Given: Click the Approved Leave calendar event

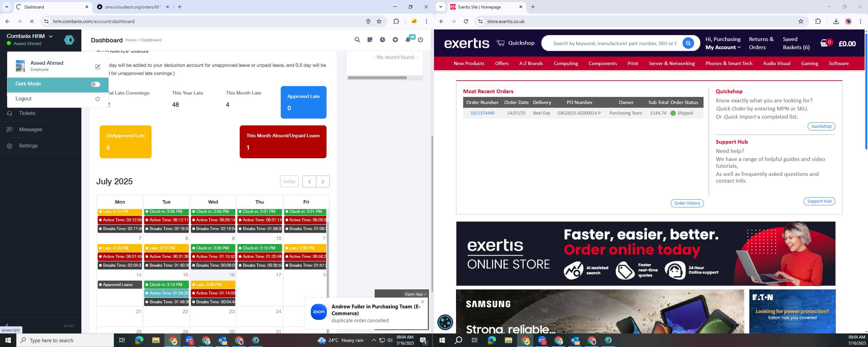Looking at the screenshot, I should pyautogui.click(x=120, y=285).
